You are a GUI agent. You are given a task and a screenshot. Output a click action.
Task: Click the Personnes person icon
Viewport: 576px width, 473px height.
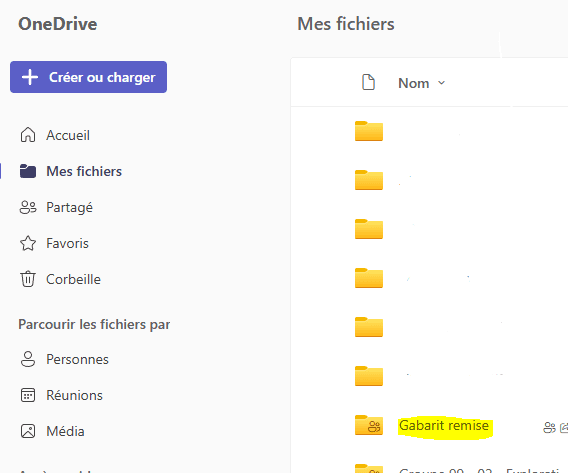pyautogui.click(x=28, y=359)
